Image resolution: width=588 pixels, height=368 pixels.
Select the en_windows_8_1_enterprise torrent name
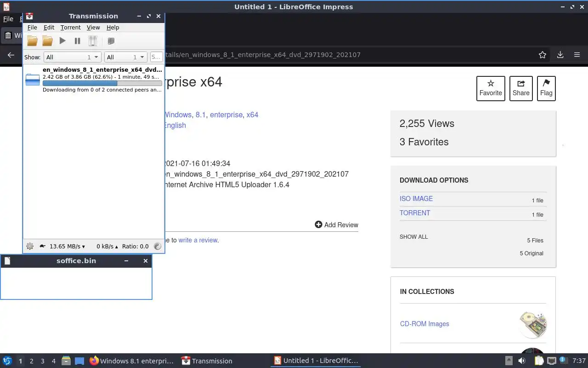(102, 70)
